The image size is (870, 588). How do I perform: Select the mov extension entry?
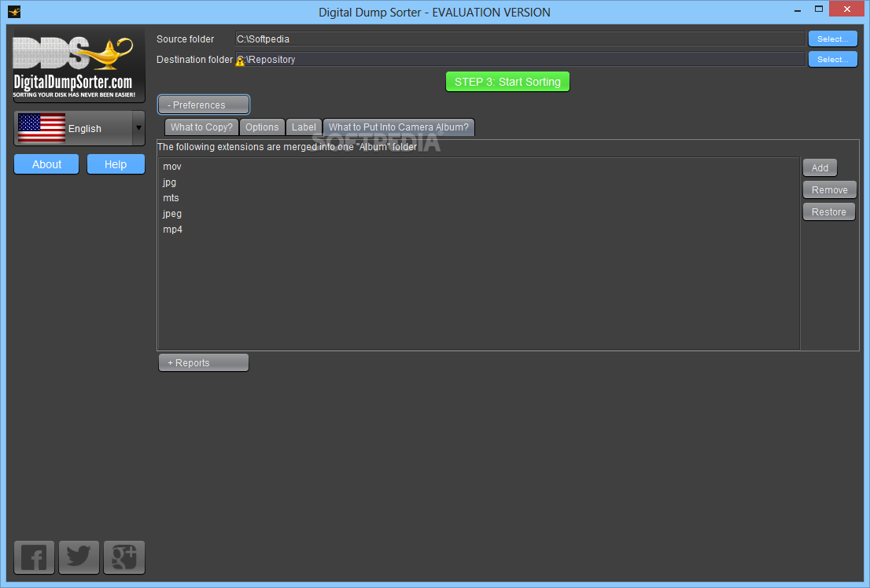[478, 167]
